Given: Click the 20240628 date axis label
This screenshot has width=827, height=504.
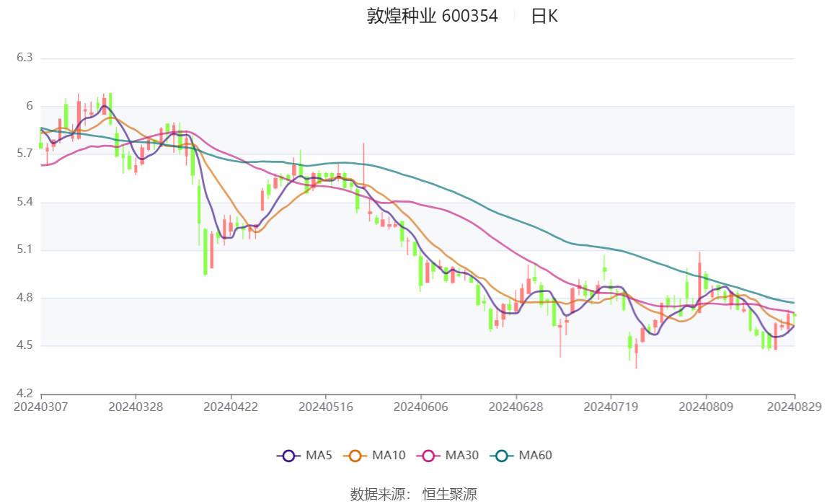Looking at the screenshot, I should [x=516, y=407].
